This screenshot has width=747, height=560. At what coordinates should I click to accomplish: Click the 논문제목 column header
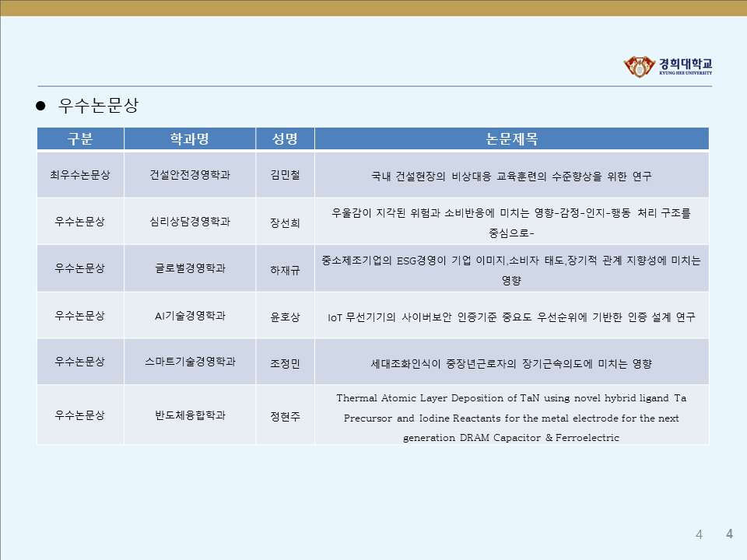[x=511, y=139]
